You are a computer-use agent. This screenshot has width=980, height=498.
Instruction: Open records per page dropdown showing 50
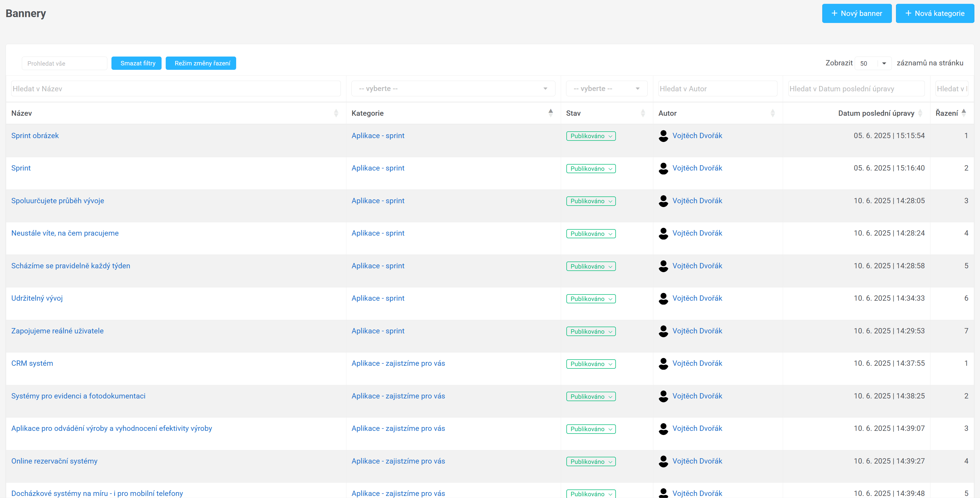pos(873,64)
